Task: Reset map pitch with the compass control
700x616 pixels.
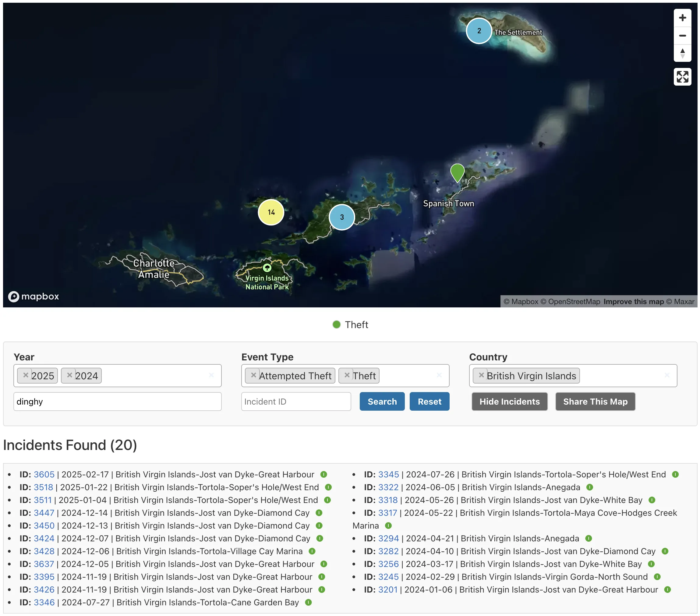Action: coord(683,53)
